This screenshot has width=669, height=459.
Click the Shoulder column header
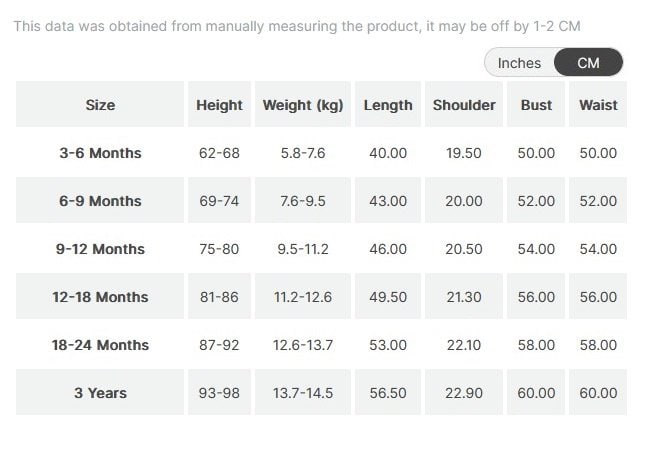click(x=464, y=105)
